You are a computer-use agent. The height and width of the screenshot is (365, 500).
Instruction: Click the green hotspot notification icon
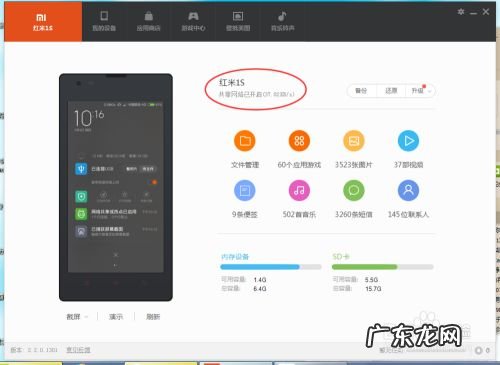pyautogui.click(x=81, y=214)
